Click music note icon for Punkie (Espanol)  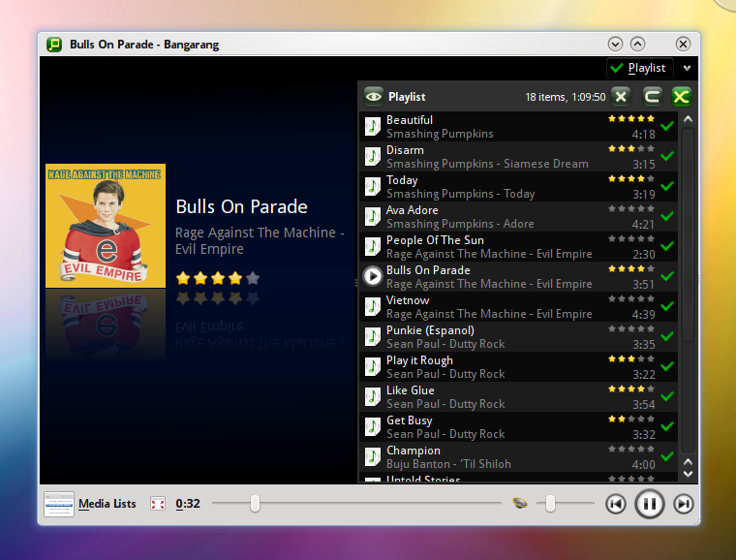coord(373,336)
